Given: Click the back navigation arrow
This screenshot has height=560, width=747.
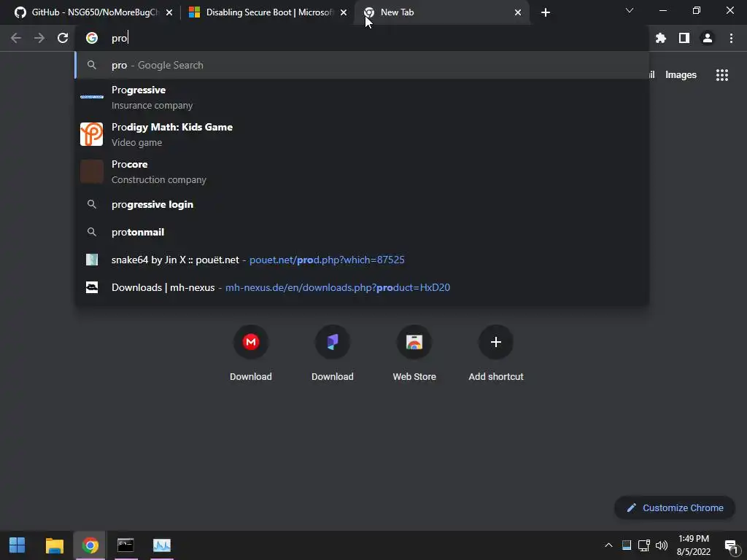Looking at the screenshot, I should click(16, 38).
